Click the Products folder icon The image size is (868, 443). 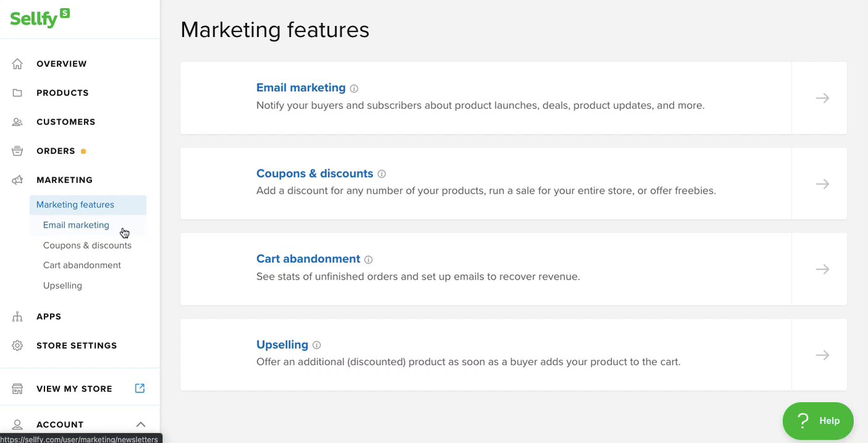17,93
